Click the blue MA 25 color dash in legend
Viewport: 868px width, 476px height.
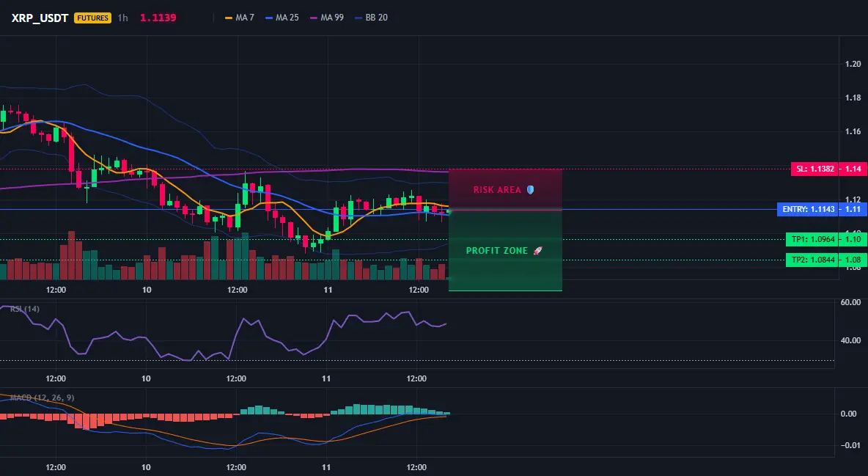click(269, 18)
